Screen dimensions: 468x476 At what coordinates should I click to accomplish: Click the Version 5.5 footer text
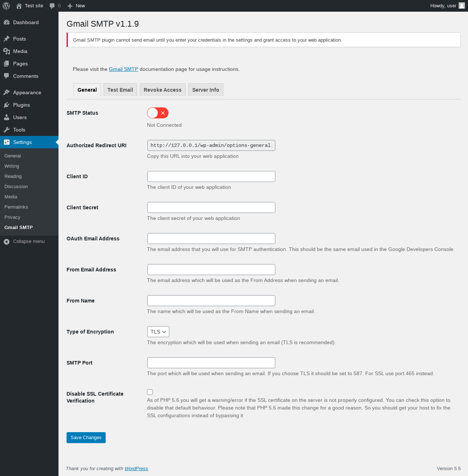(449, 469)
